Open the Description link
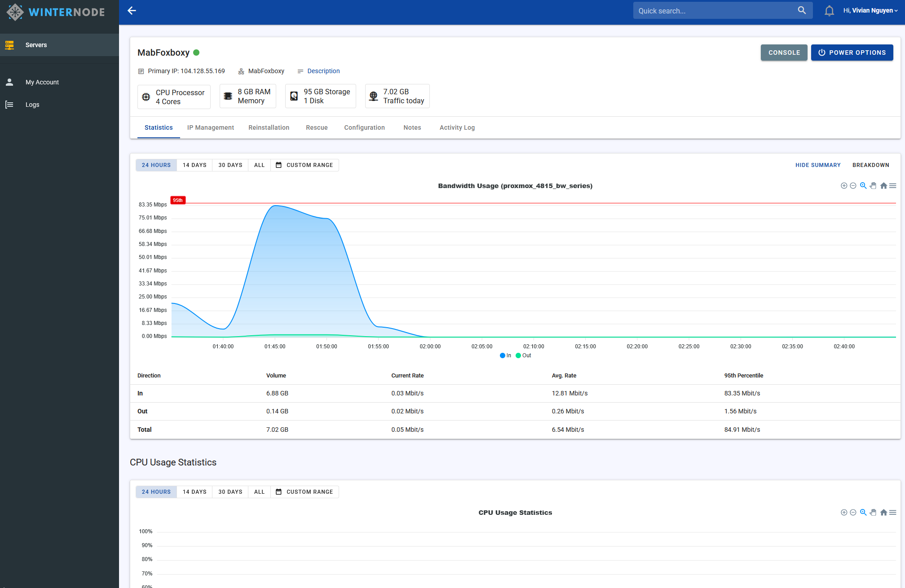The width and height of the screenshot is (905, 588). tap(323, 71)
